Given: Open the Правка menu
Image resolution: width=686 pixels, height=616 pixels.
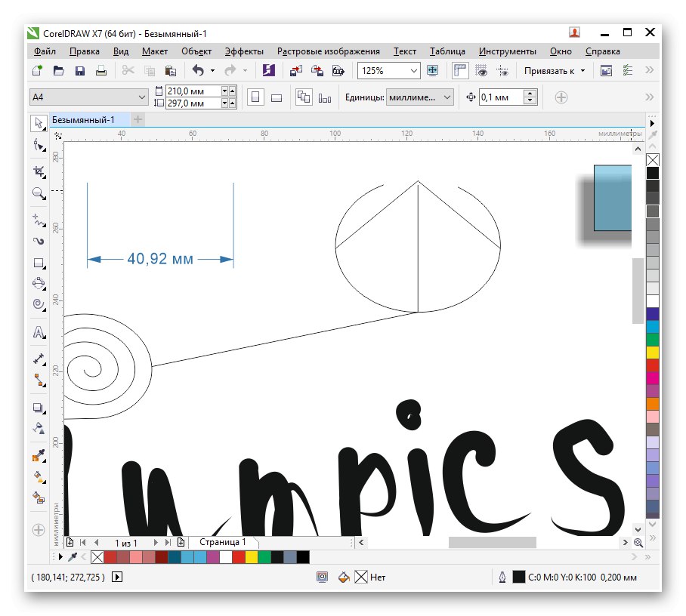Looking at the screenshot, I should (x=85, y=51).
